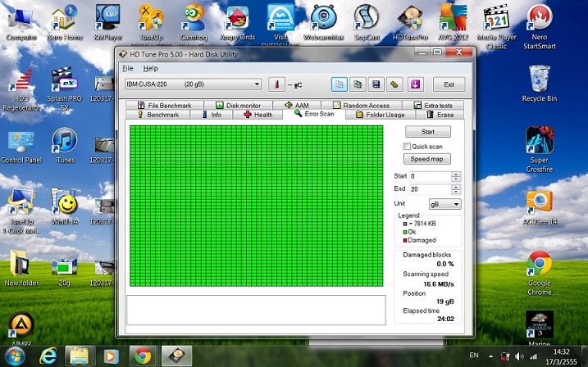This screenshot has height=367, width=588.
Task: Open Google Chrome desktop shortcut
Action: [539, 269]
